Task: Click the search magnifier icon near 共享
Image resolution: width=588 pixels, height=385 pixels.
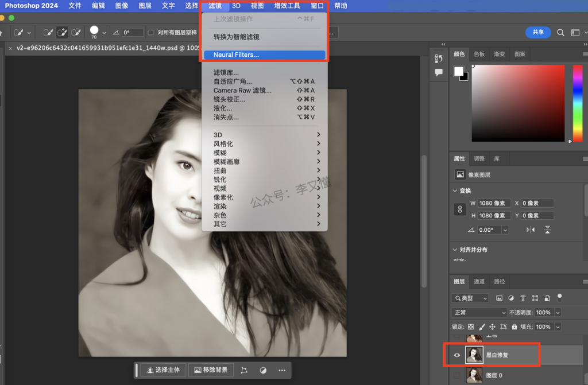Action: [x=560, y=33]
